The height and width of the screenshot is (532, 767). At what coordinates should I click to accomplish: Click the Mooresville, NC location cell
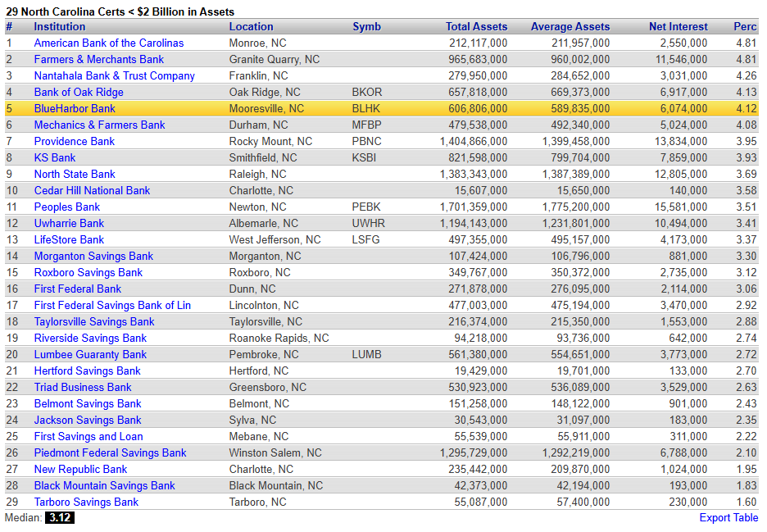(x=266, y=109)
